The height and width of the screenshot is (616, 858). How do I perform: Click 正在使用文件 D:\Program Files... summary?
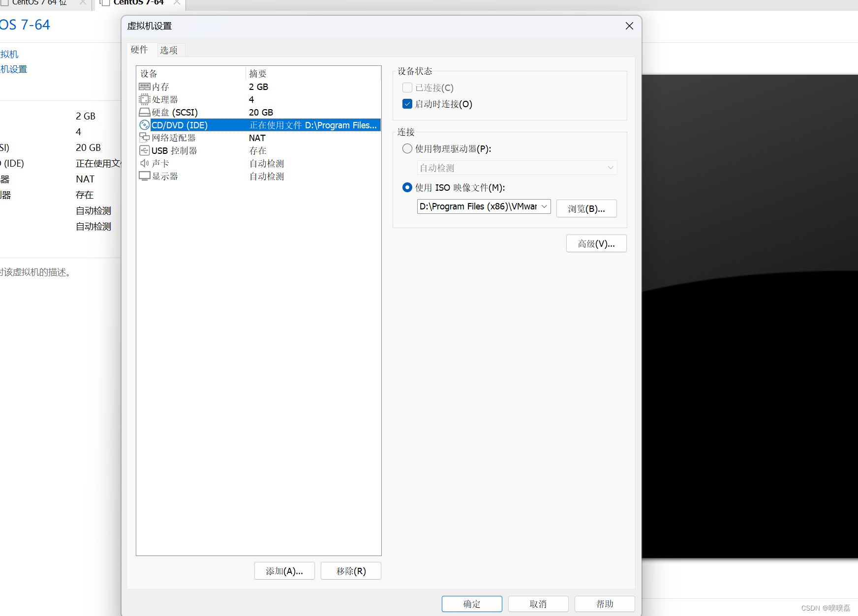point(313,125)
